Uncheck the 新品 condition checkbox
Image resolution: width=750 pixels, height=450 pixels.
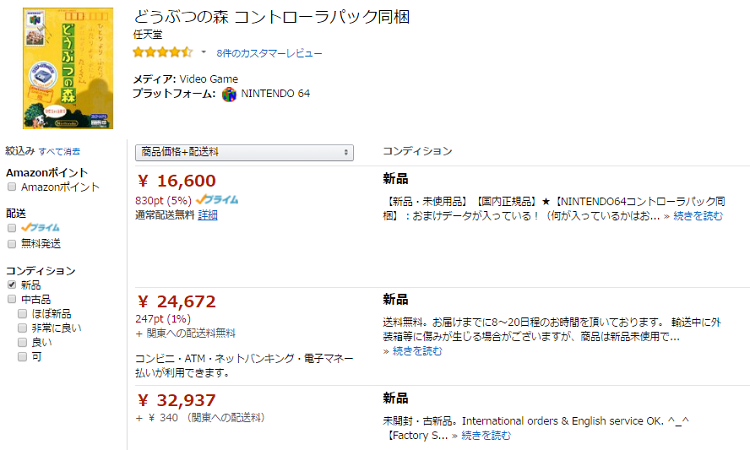pyautogui.click(x=12, y=285)
